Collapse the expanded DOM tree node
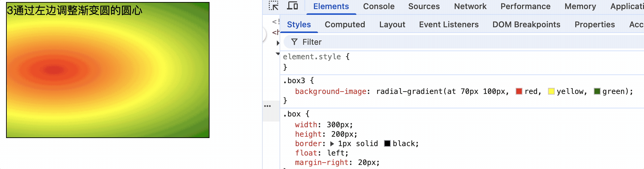Image resolution: width=644 pixels, height=169 pixels. click(278, 54)
